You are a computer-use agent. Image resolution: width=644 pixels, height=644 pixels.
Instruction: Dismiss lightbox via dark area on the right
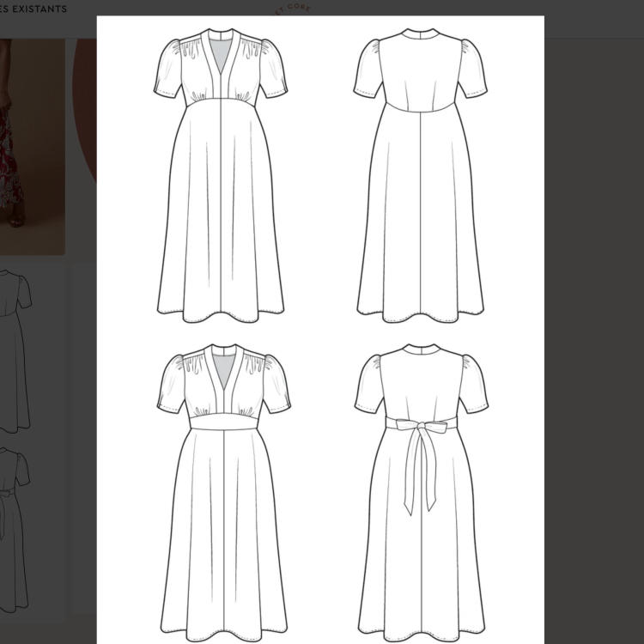pos(594,343)
